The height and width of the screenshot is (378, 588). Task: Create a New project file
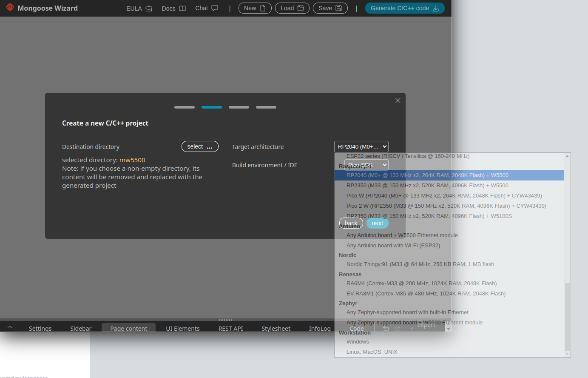coord(255,8)
